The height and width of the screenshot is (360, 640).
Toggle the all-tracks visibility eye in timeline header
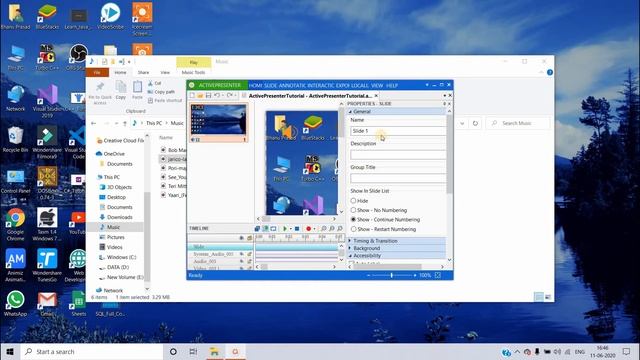(242, 238)
